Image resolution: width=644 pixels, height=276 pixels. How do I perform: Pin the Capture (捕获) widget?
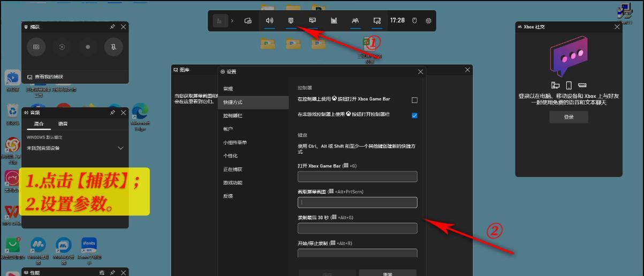[112, 27]
